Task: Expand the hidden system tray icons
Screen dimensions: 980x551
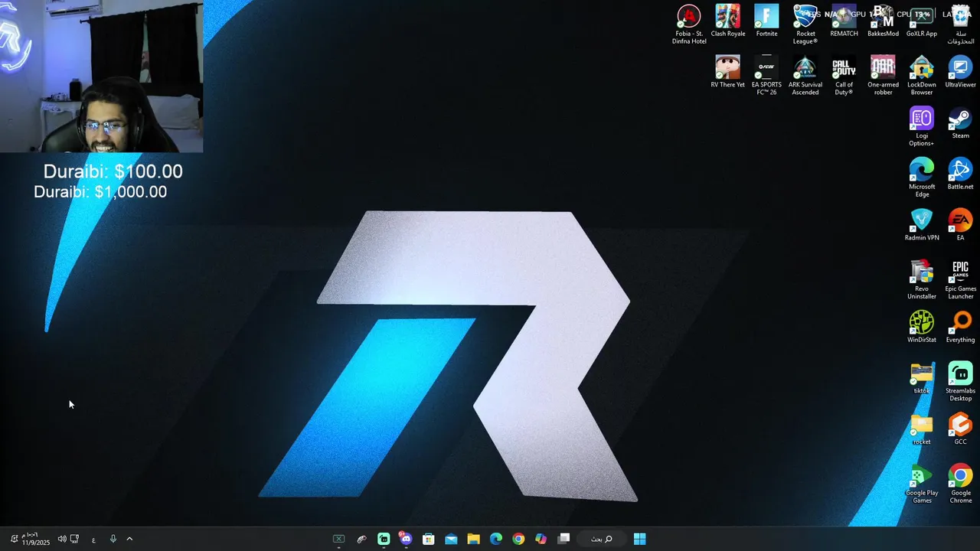Action: 129,539
